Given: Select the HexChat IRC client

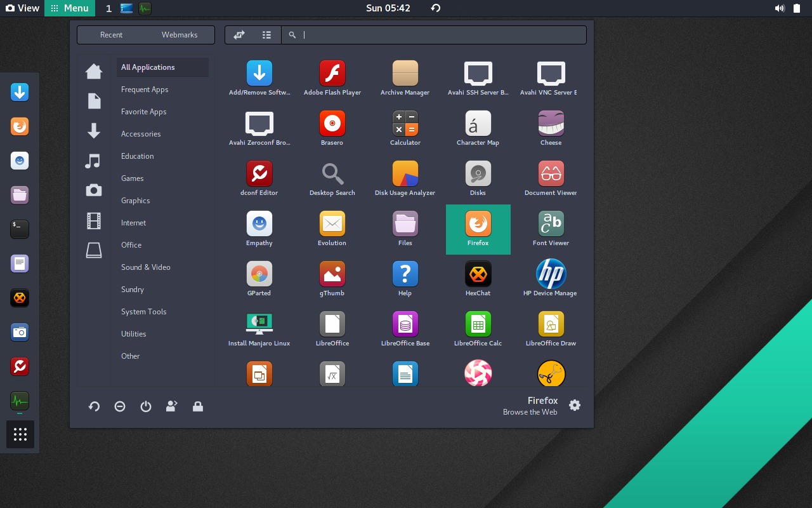Looking at the screenshot, I should tap(478, 278).
